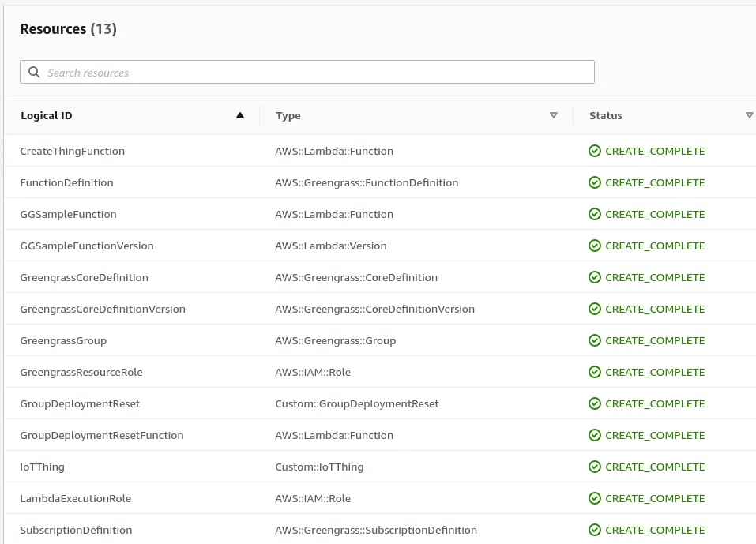Click LambdaExecutionRole status check icon
756x544 pixels.
[x=595, y=498]
